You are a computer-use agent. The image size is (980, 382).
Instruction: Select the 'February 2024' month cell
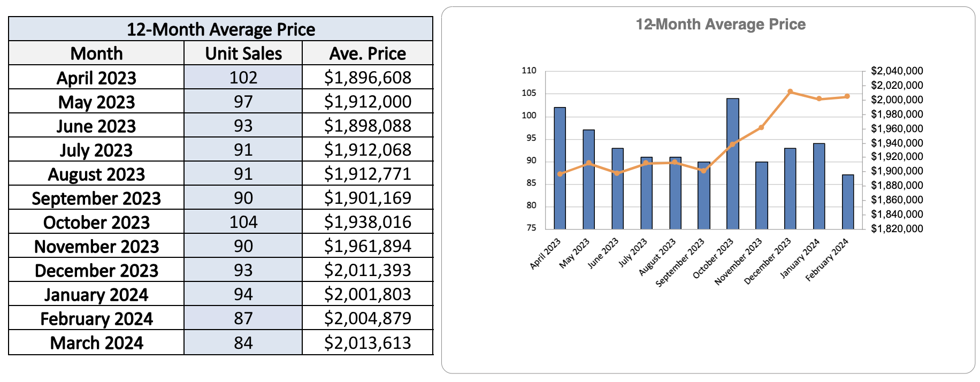pyautogui.click(x=96, y=318)
